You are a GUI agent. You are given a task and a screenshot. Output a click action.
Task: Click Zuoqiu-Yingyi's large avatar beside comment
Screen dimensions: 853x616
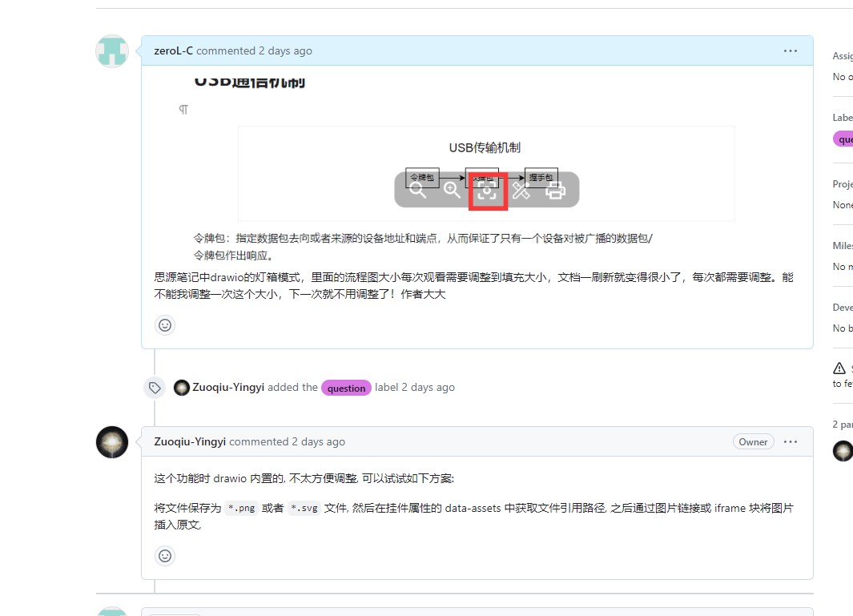112,442
